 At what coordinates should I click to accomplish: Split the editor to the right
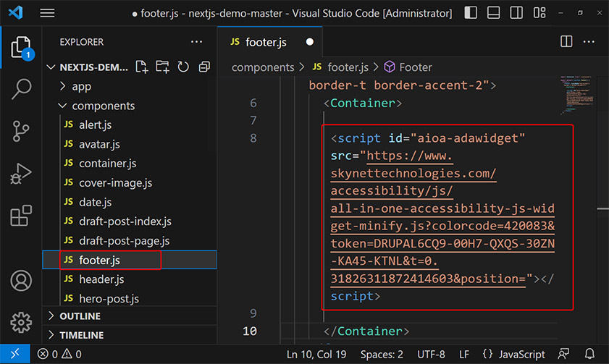click(x=566, y=41)
